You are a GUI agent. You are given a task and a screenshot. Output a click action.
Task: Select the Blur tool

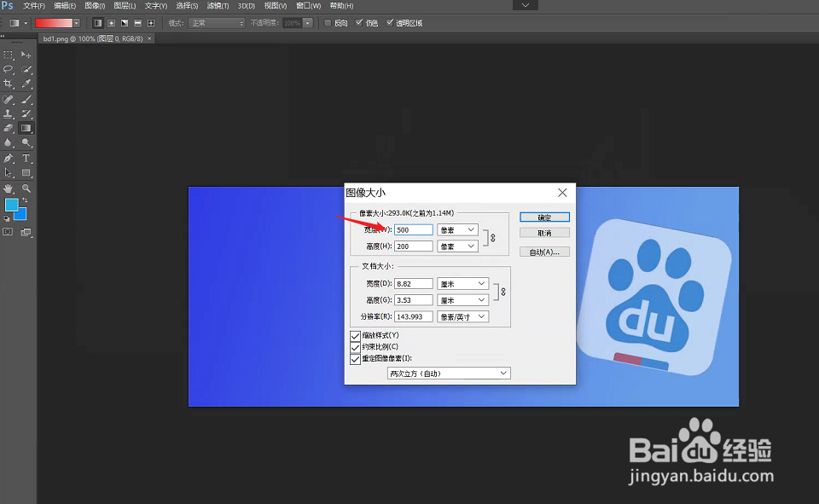click(x=9, y=142)
